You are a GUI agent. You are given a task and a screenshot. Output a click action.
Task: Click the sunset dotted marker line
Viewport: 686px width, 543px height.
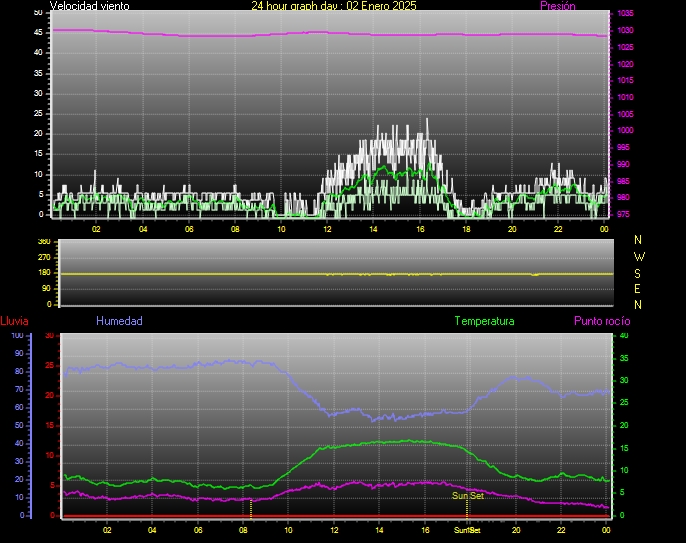click(x=467, y=509)
